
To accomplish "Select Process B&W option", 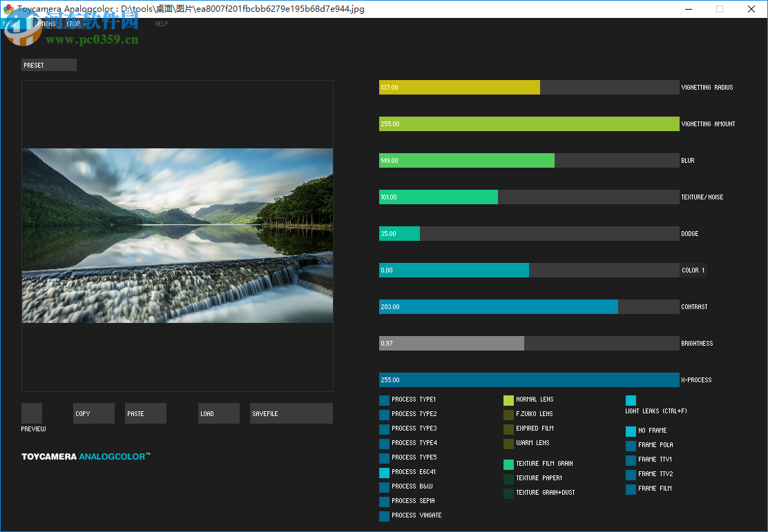I will [385, 486].
